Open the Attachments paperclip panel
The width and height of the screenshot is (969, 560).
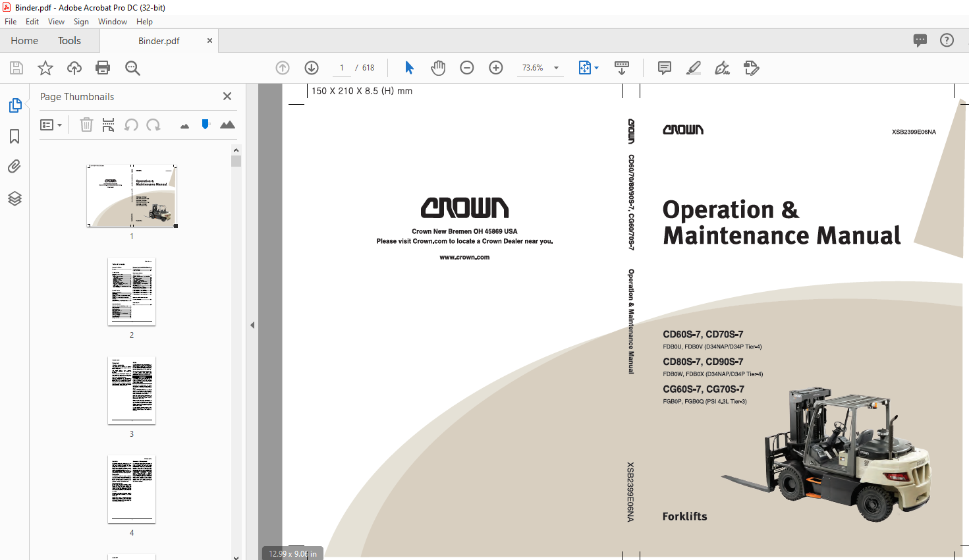point(14,167)
